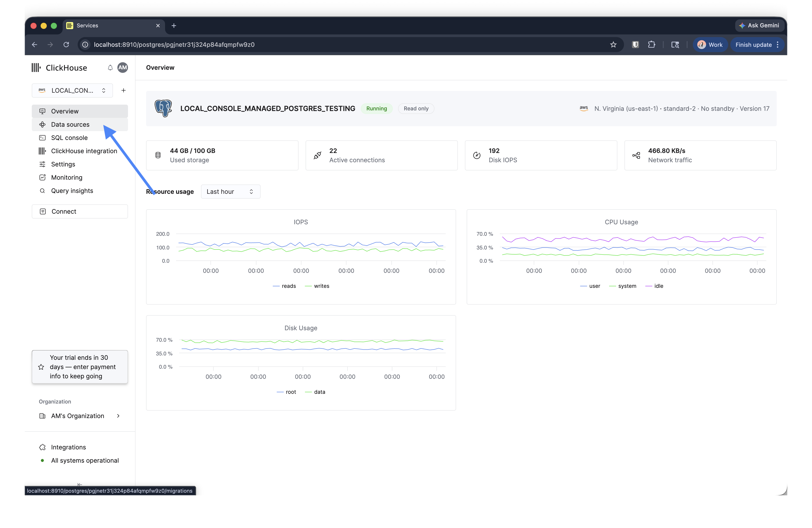The image size is (812, 528).
Task: Click the ClickHouse logo icon
Action: (36, 68)
